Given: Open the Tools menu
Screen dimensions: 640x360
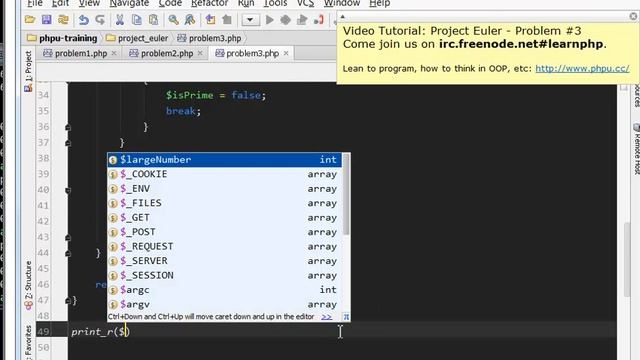Looking at the screenshot, I should pyautogui.click(x=275, y=3).
